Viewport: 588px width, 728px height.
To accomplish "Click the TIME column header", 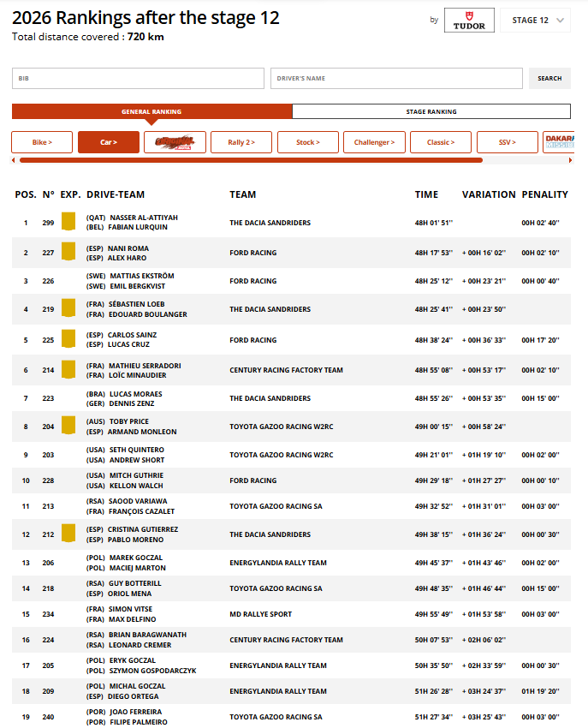I will [x=426, y=194].
